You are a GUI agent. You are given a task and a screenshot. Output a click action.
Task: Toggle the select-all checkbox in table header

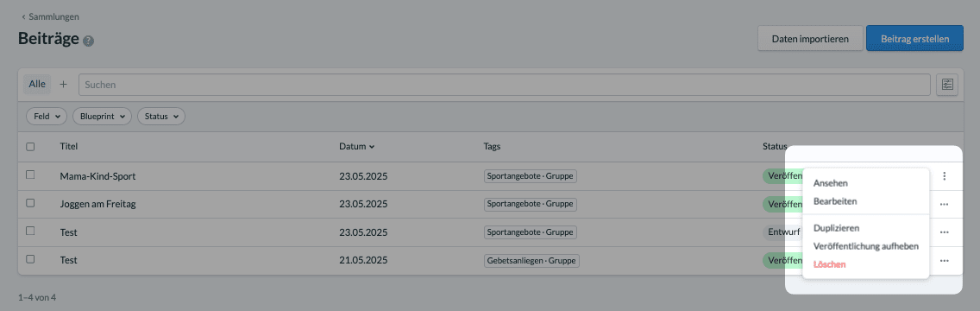pyautogui.click(x=31, y=146)
